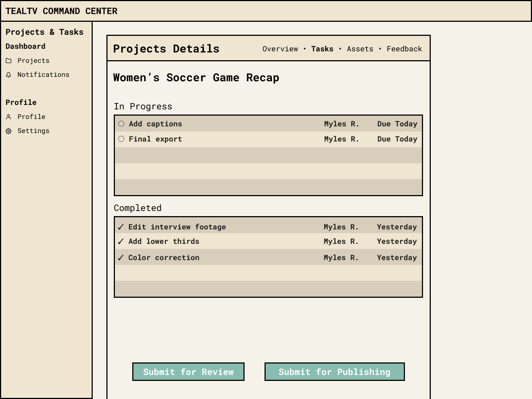
Task: Click the TEALTV COMMAND CENTER header title
Action: [61, 11]
